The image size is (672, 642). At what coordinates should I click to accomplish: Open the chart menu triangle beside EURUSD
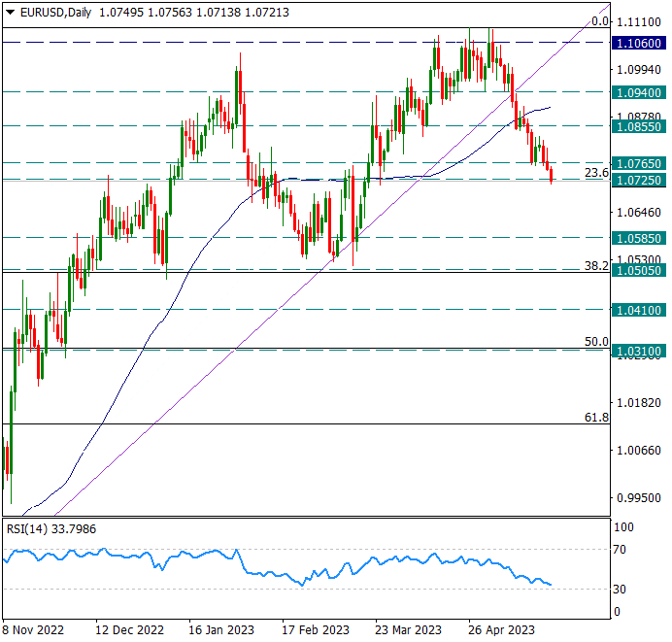point(11,13)
